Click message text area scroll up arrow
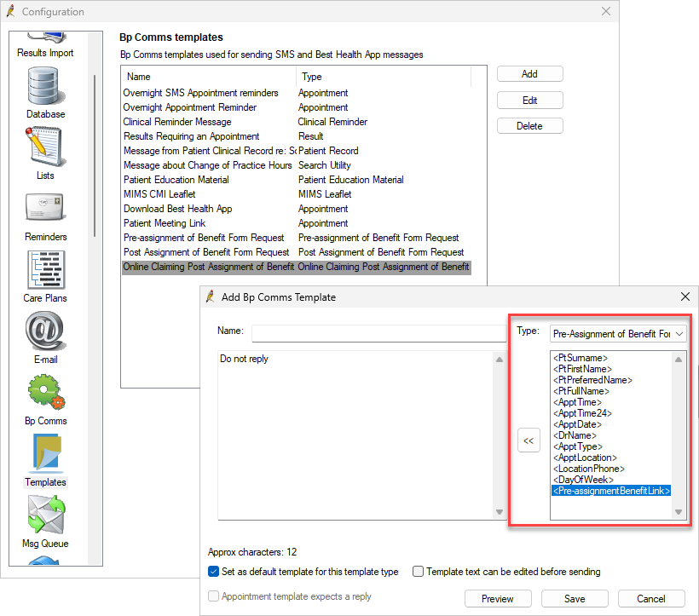 point(500,360)
